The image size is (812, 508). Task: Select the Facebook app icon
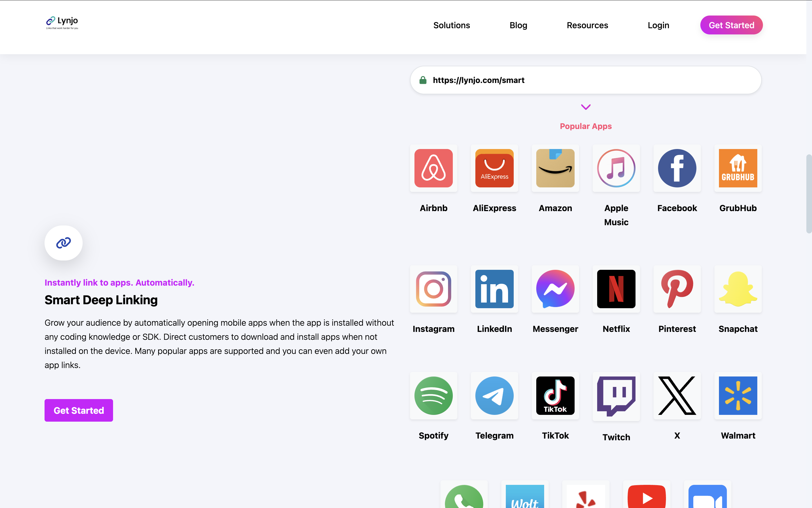point(677,168)
